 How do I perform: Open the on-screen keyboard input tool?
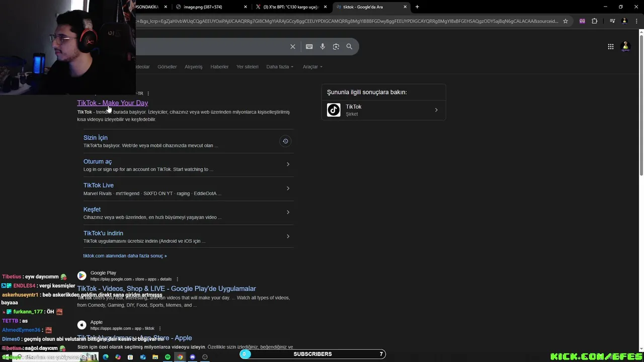point(309,47)
